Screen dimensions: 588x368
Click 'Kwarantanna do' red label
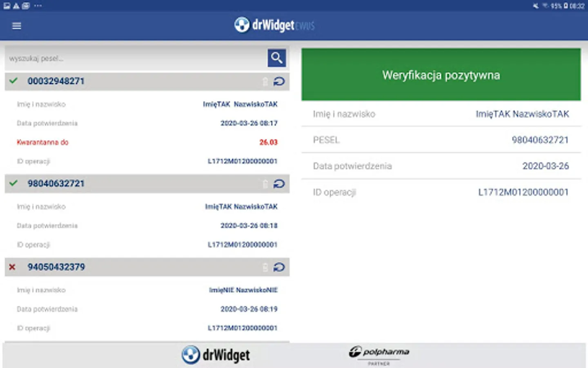[42, 142]
